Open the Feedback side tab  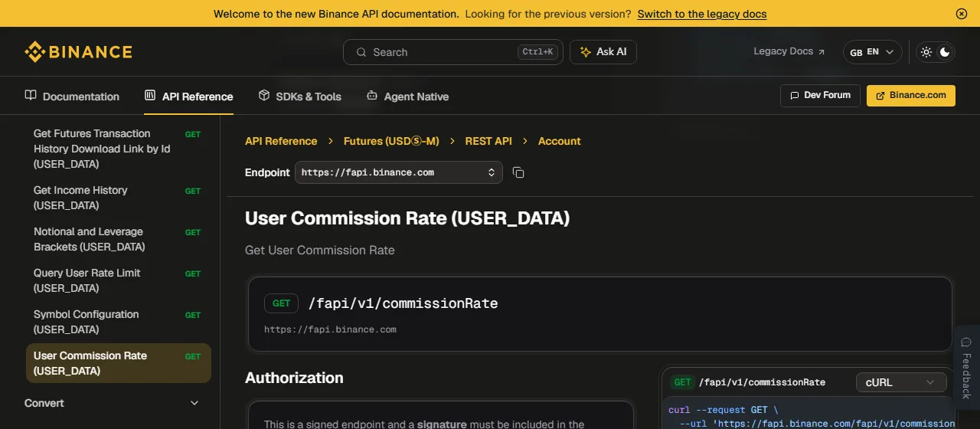coord(966,368)
